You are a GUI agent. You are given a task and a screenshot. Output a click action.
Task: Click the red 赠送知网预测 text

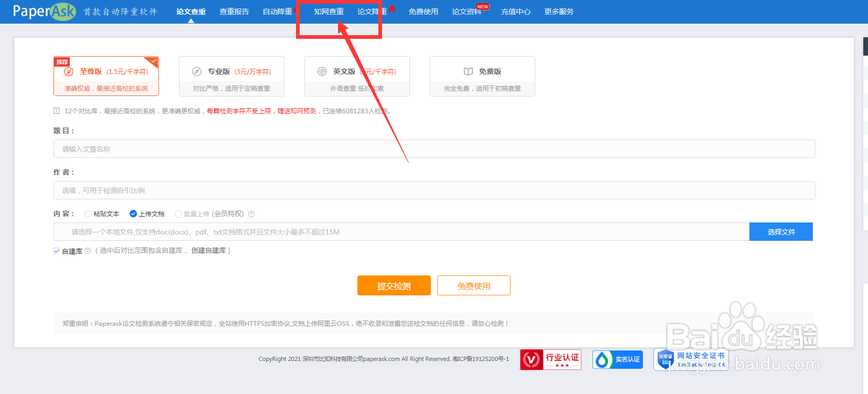tap(297, 111)
